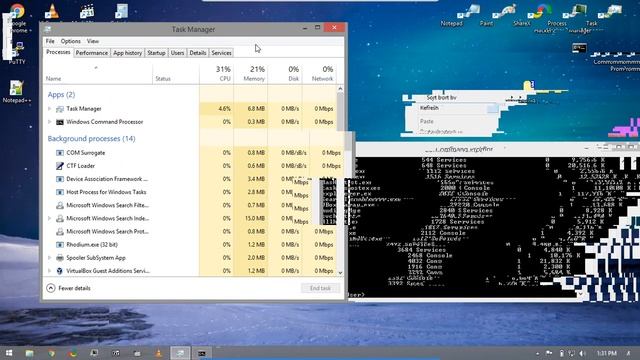Viewport: 640px width, 360px height.
Task: Select the Processes tab
Action: pyautogui.click(x=58, y=52)
